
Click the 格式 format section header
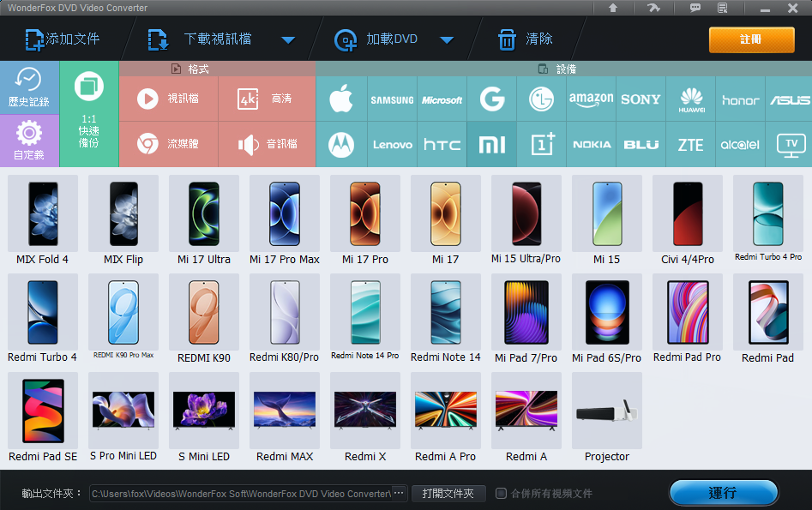point(190,69)
